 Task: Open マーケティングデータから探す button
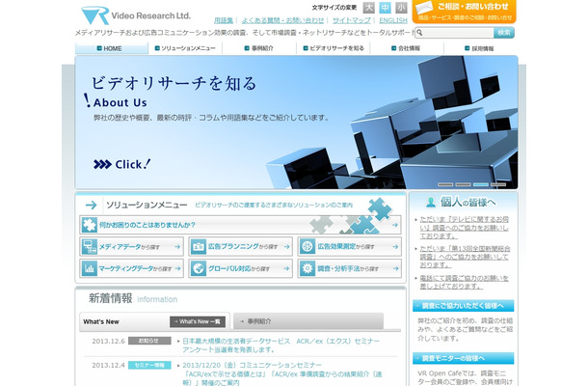(x=132, y=268)
